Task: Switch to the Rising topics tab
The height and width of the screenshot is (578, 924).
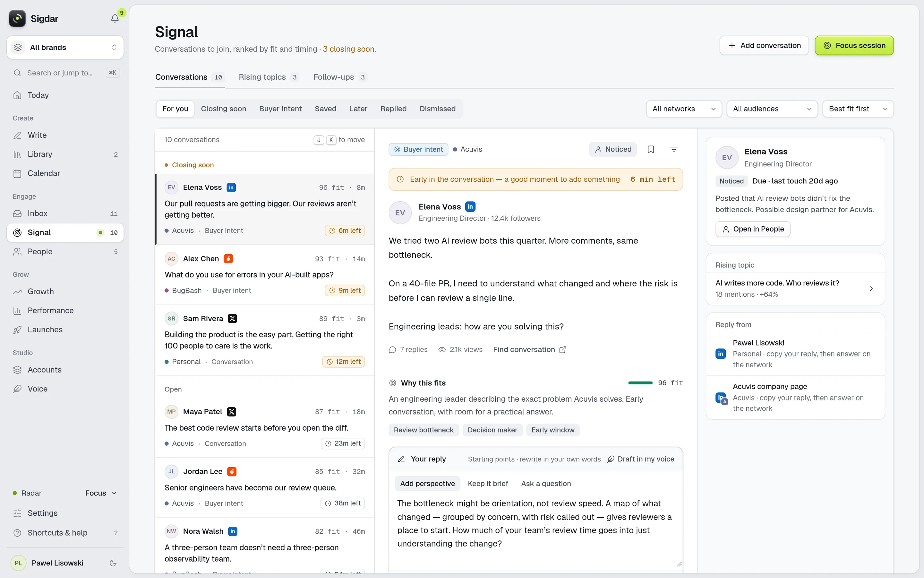Action: (x=269, y=77)
